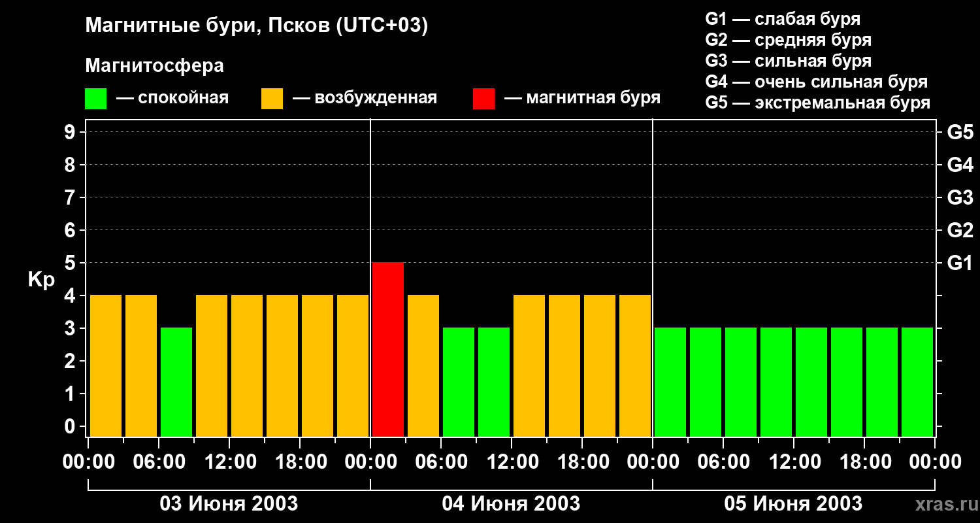Click the first green bar on 05 June
The image size is (980, 523).
click(670, 382)
